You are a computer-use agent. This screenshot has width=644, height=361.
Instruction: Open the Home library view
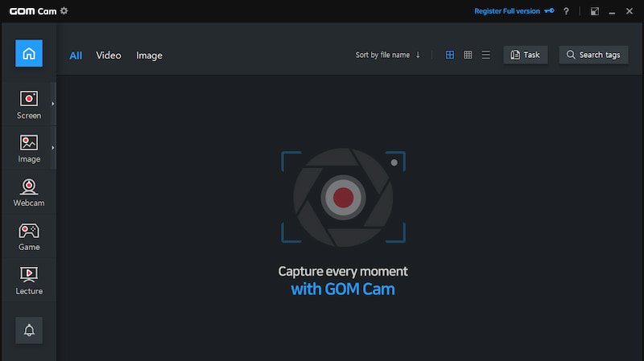coord(29,53)
